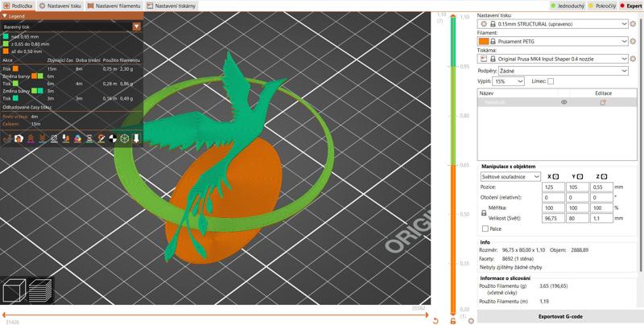The width and height of the screenshot is (644, 325).
Task: Switch to the Nastavení tisku tab
Action: click(x=60, y=6)
